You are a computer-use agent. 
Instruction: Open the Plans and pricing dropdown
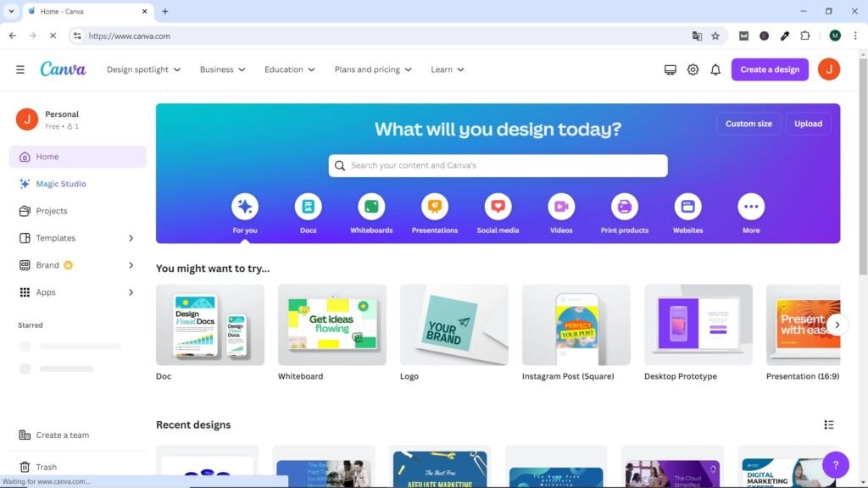tap(373, 69)
